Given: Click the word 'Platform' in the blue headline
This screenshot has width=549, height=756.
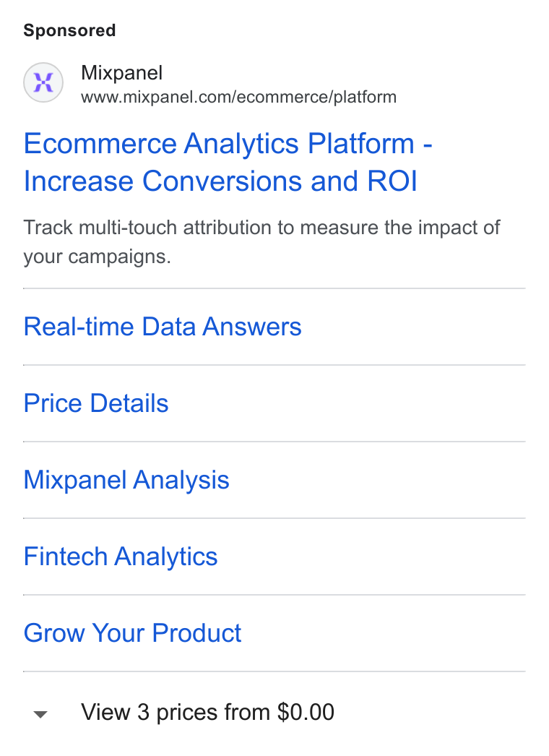Looking at the screenshot, I should 361,143.
